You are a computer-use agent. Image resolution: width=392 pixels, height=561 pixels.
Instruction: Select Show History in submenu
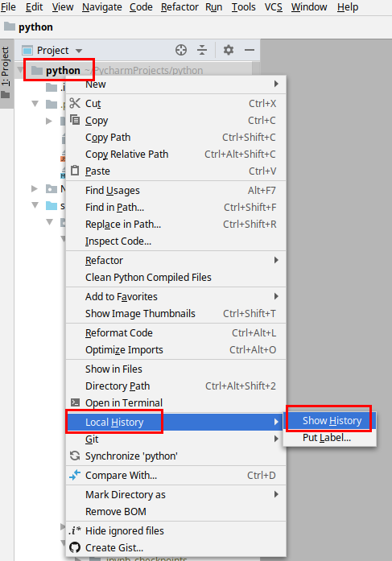[x=330, y=420]
